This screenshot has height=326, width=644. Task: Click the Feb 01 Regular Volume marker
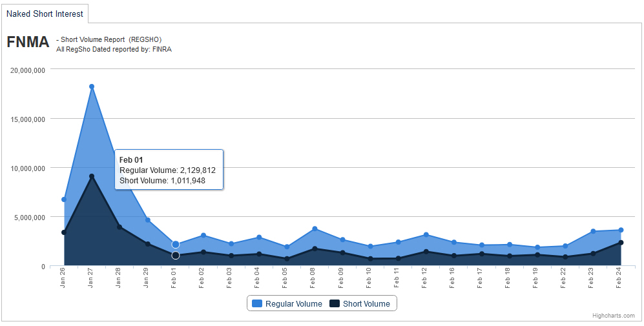[x=176, y=245]
